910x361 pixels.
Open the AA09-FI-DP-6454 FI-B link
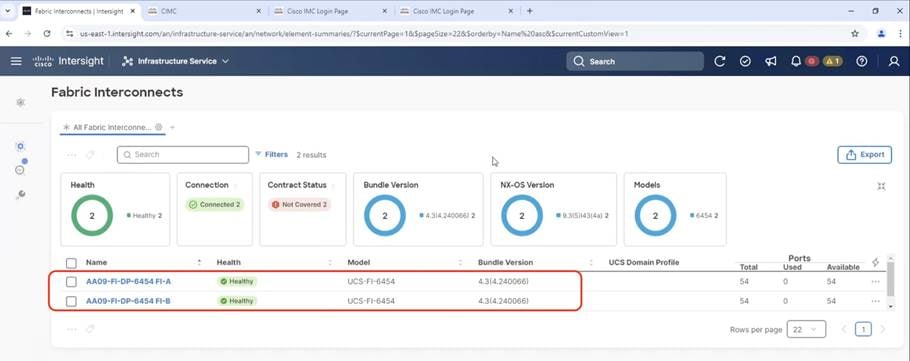point(128,301)
